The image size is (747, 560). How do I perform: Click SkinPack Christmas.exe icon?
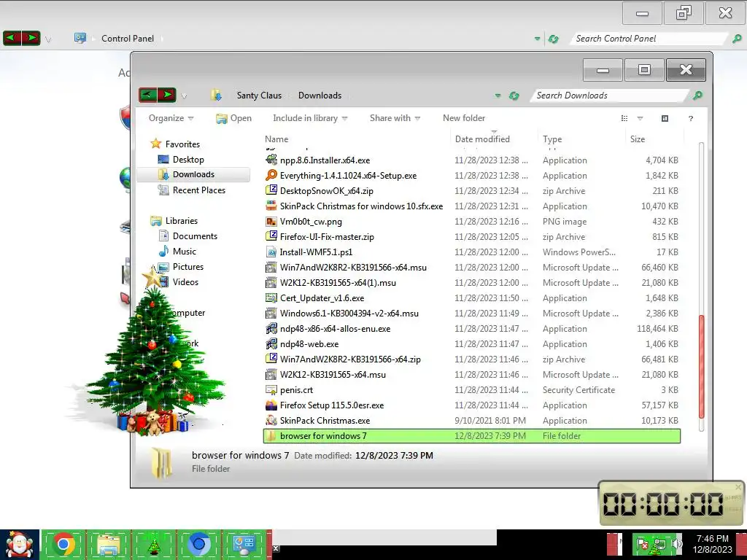(x=271, y=420)
